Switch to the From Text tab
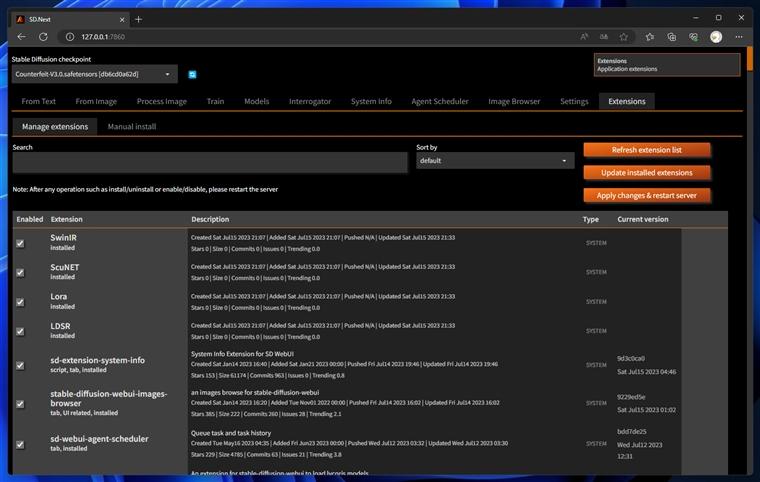Viewport: 760px width, 482px height. [x=38, y=101]
